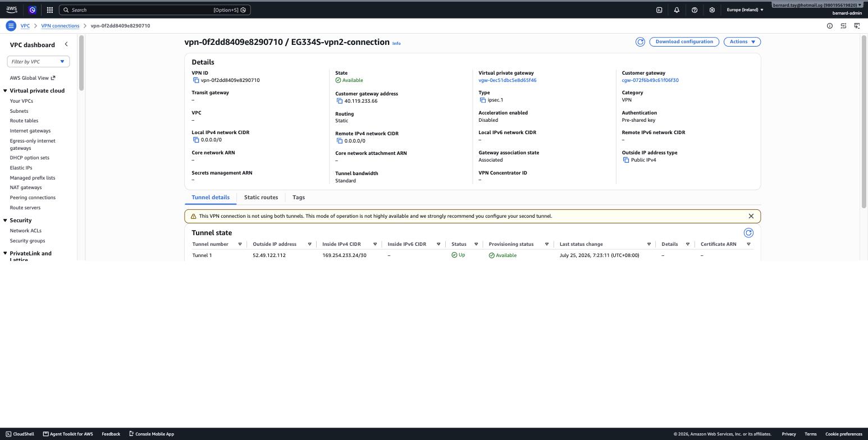This screenshot has width=868, height=440.
Task: Click the page vertical scrollbar
Action: (x=864, y=121)
